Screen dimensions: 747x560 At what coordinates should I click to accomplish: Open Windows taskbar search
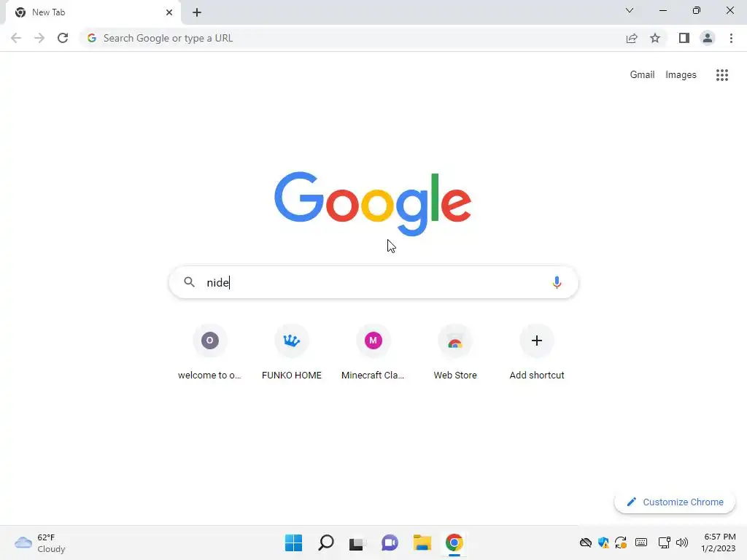point(326,542)
